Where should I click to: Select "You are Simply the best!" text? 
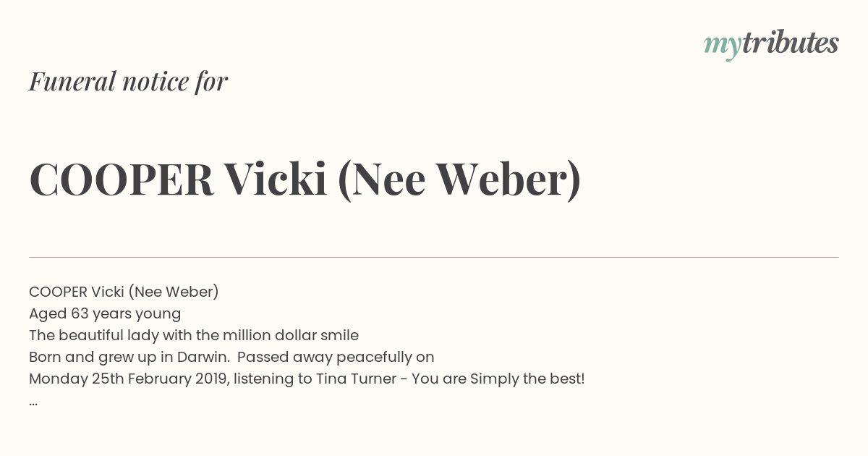click(498, 379)
